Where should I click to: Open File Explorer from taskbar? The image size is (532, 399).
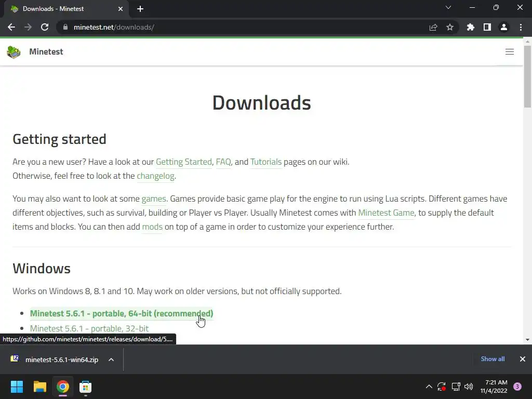[39, 387]
